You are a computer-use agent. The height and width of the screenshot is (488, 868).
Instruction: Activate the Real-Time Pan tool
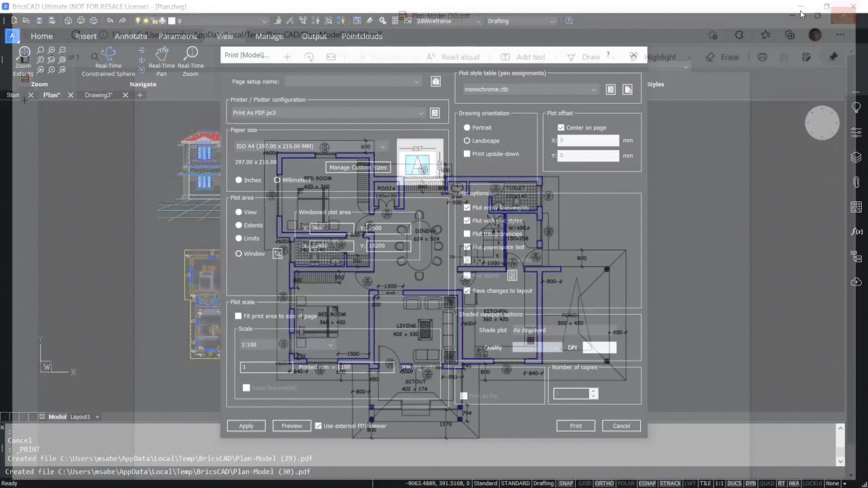161,62
